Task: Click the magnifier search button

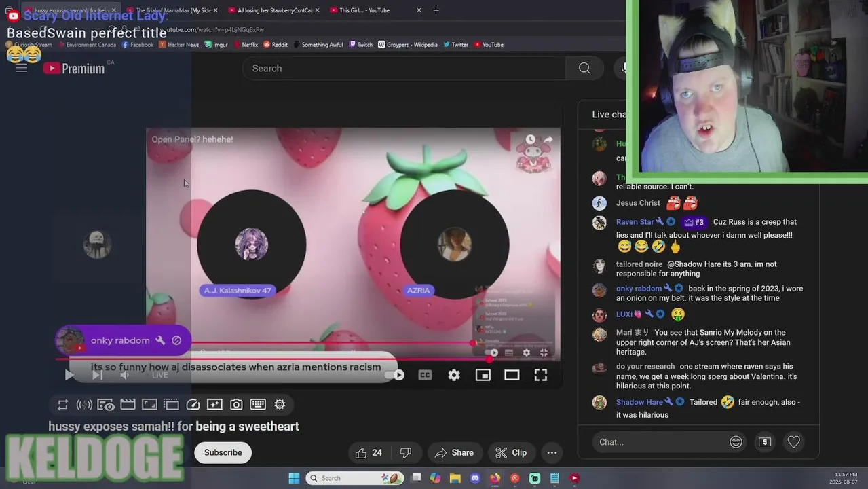Action: (x=584, y=68)
